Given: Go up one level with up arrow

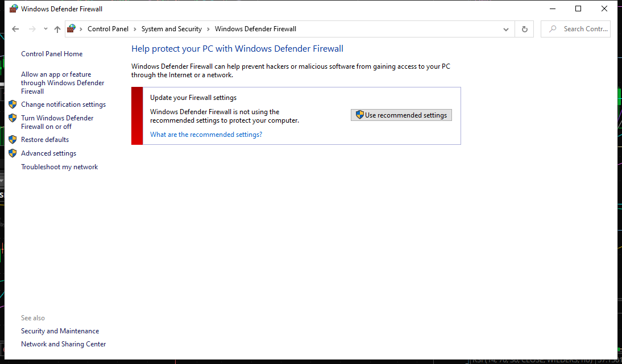Looking at the screenshot, I should [57, 29].
